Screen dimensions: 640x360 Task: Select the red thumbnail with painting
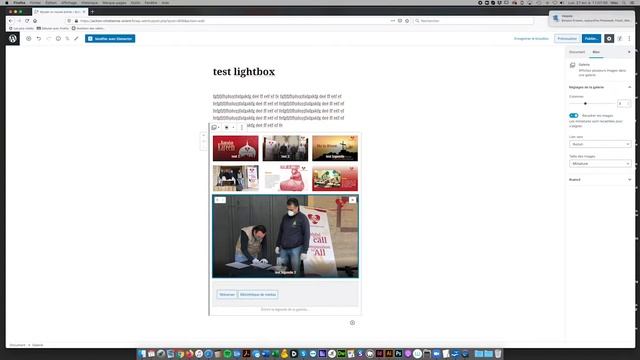pyautogui.click(x=335, y=178)
